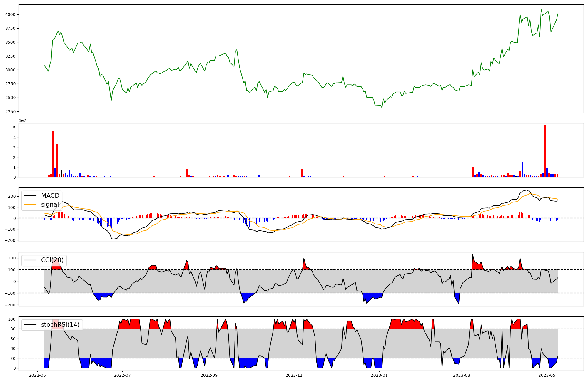Click the tall red volume bar in May 2022
Viewport: 588px width, 382px height.
pos(53,154)
